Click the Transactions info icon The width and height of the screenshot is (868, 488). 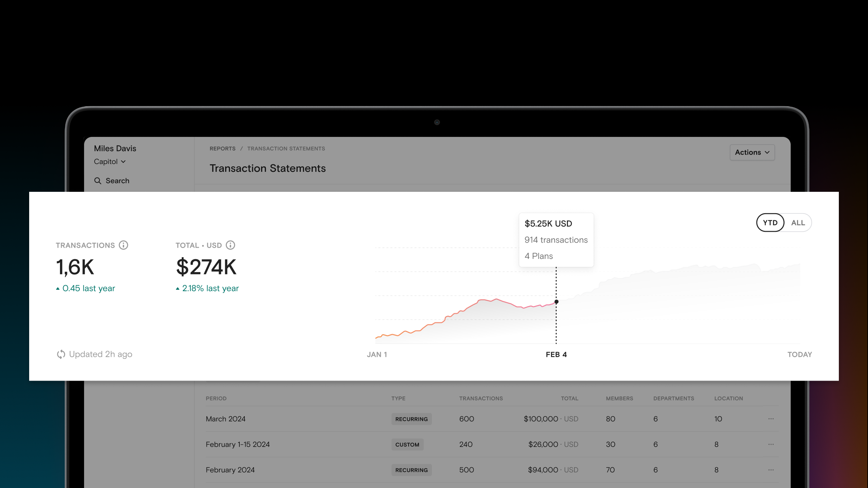[x=123, y=245]
